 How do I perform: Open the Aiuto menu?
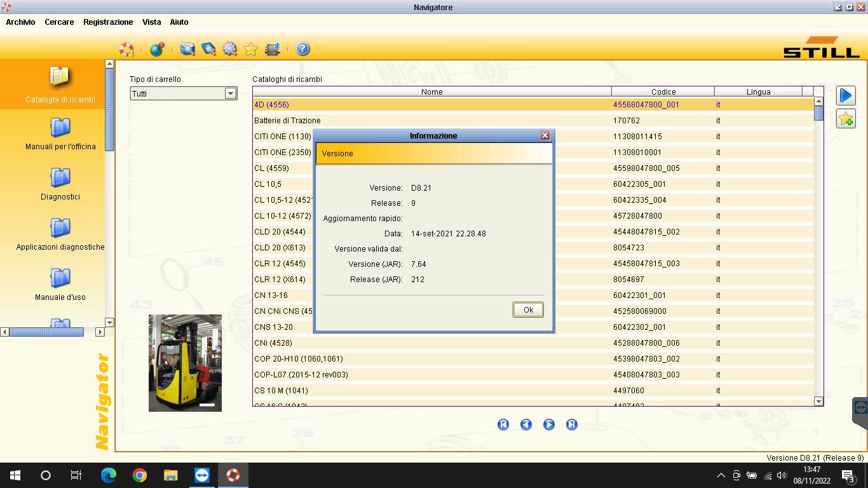(179, 22)
